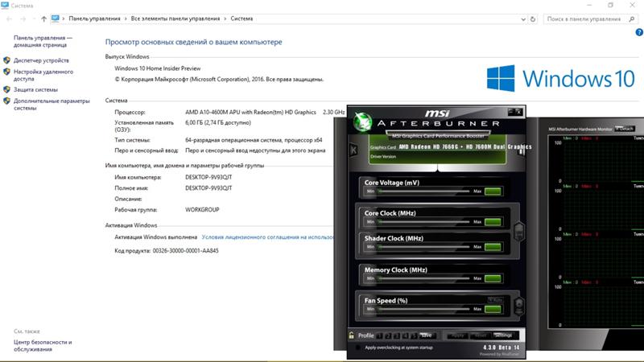Viewport: 644px width, 362px height.
Task: Click the shield icon beside Настройка удаленного доступа
Action: pos(6,72)
